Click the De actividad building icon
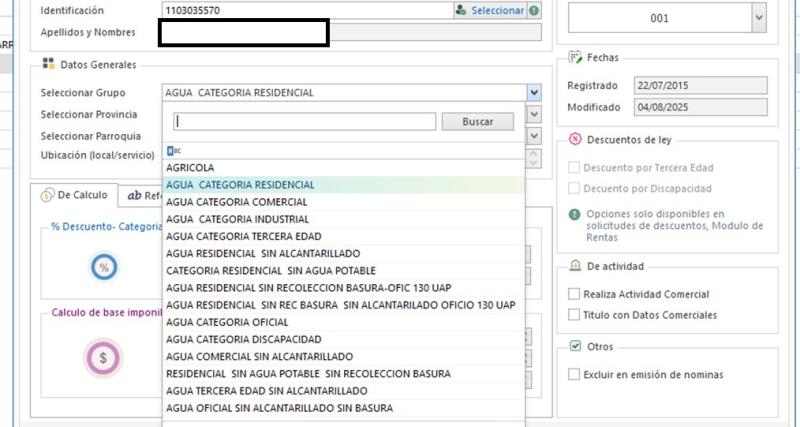The width and height of the screenshot is (800, 427). point(575,265)
